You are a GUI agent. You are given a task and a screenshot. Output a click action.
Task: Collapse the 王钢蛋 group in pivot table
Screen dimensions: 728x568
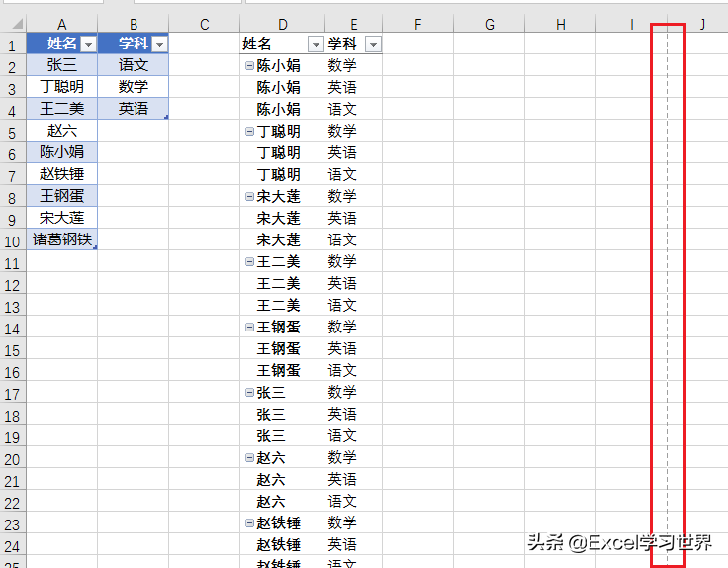[249, 328]
